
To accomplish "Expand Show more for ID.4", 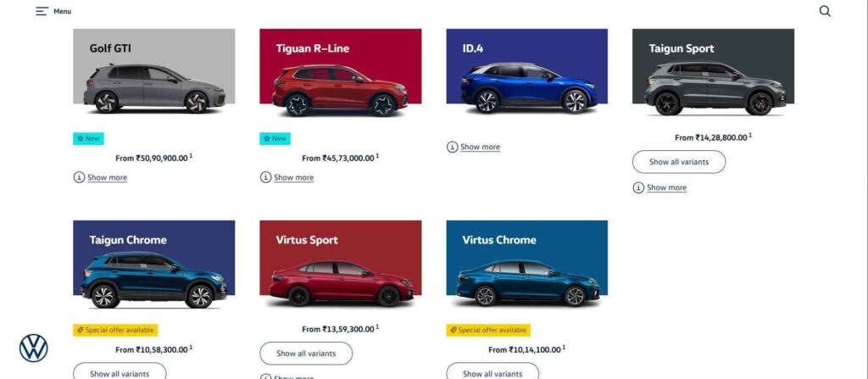I will pyautogui.click(x=480, y=148).
